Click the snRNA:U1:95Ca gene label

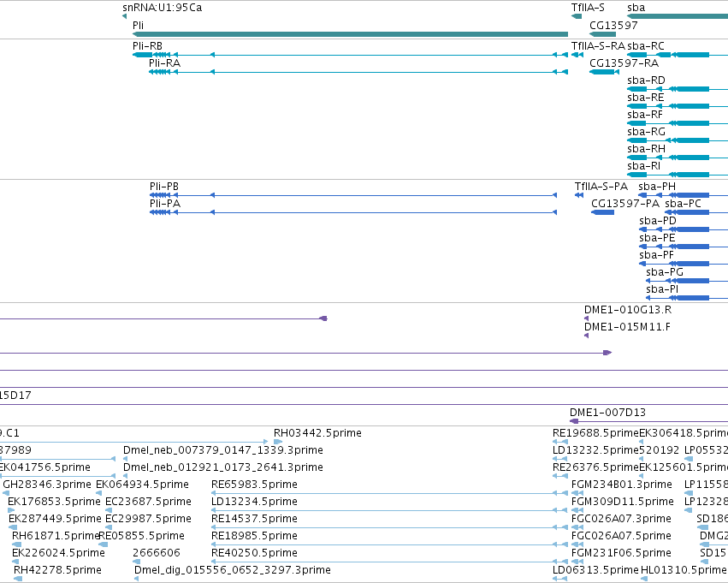(x=162, y=8)
